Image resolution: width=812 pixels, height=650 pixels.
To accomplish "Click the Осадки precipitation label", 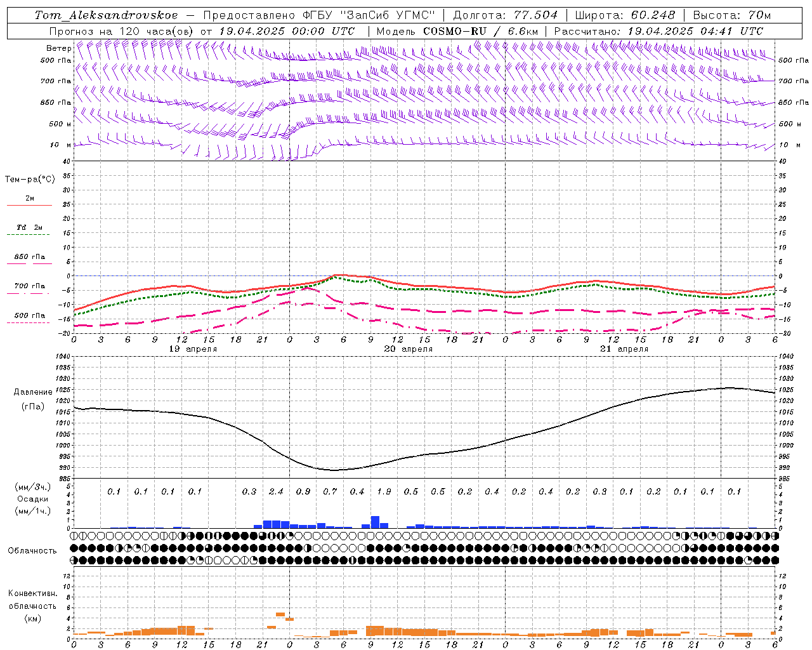I will click(x=33, y=499).
